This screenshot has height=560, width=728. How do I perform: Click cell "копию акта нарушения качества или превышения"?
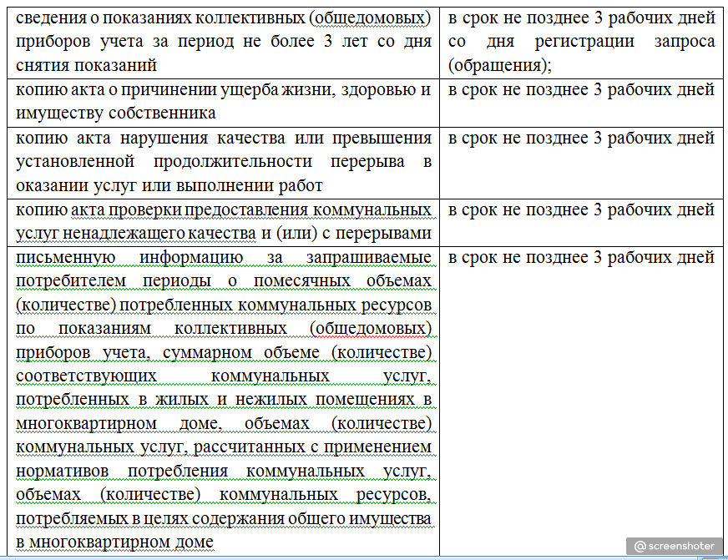click(x=223, y=163)
